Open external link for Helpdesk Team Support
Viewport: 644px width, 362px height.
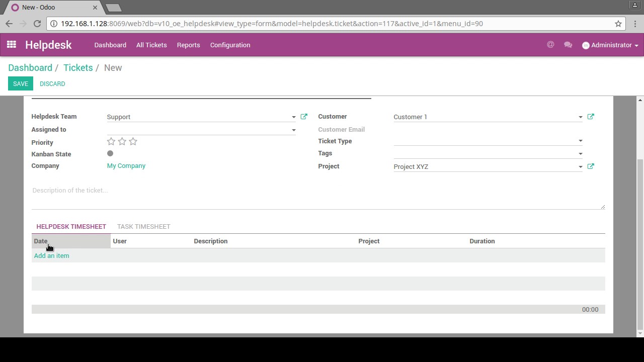pos(304,117)
